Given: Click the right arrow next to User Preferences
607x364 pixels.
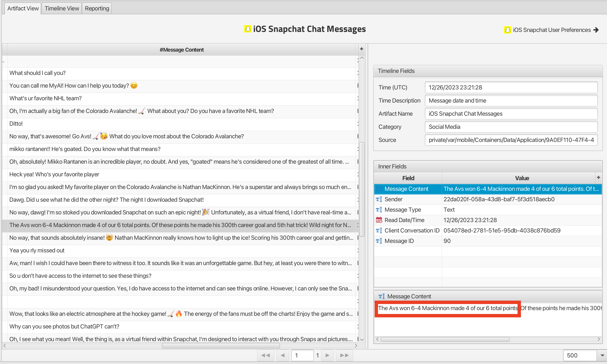Looking at the screenshot, I should (x=596, y=30).
